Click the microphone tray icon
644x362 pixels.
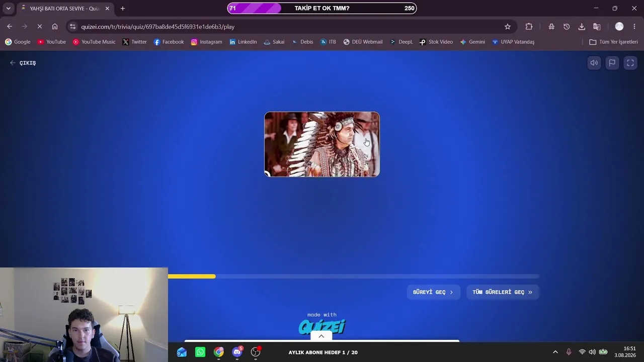pyautogui.click(x=569, y=352)
